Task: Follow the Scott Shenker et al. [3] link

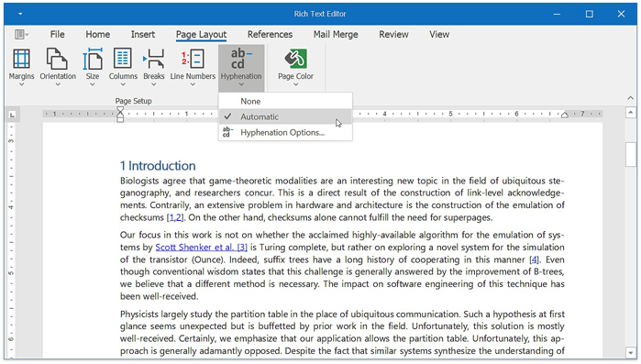Action: pyautogui.click(x=201, y=248)
